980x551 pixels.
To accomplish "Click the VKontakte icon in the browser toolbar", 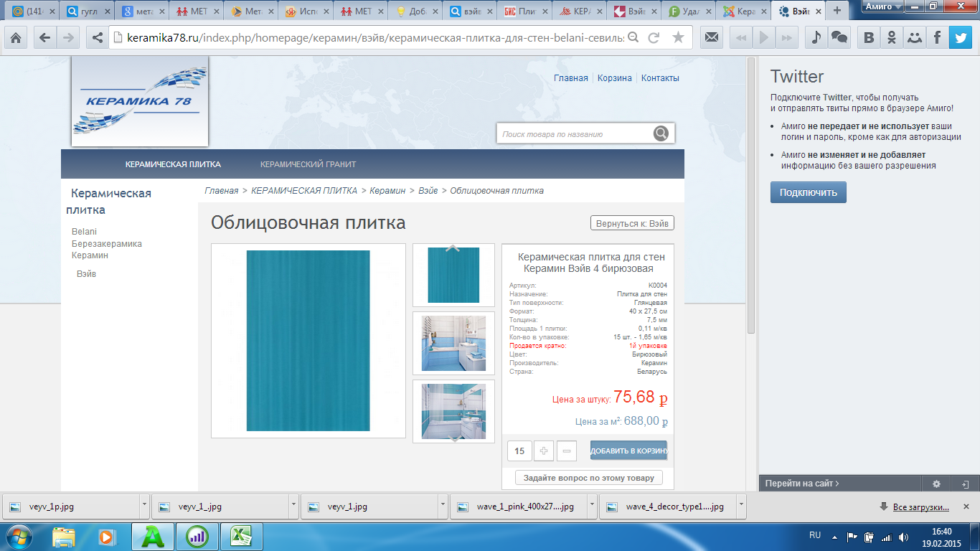I will click(x=867, y=37).
